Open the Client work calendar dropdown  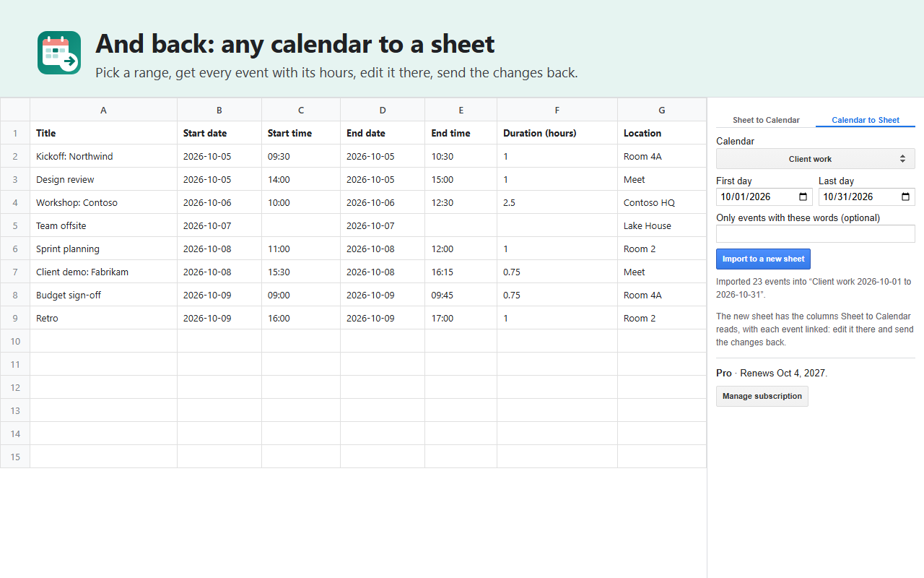816,159
